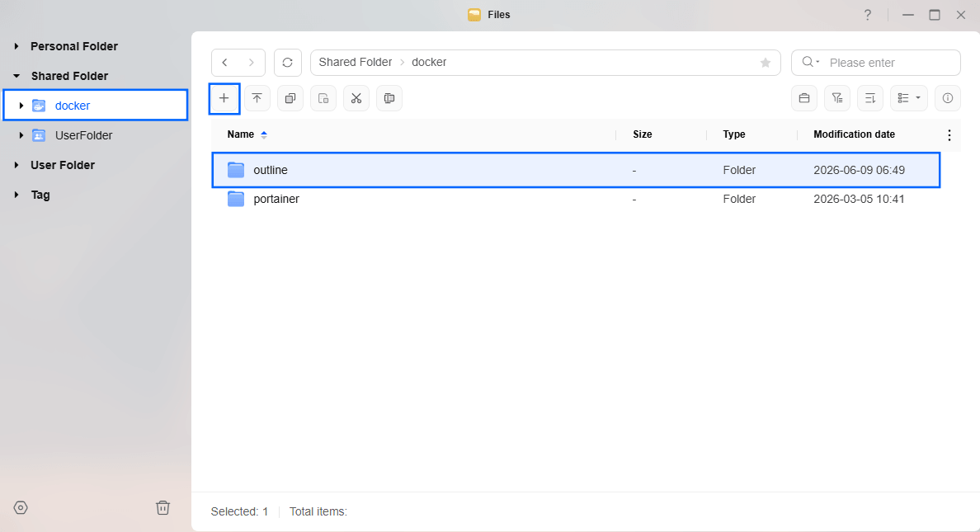Open the Files help question mark

pyautogui.click(x=868, y=14)
